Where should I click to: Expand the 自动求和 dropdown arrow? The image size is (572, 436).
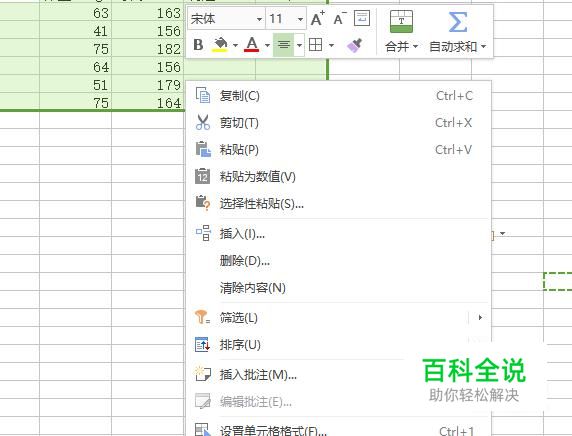pyautogui.click(x=483, y=46)
